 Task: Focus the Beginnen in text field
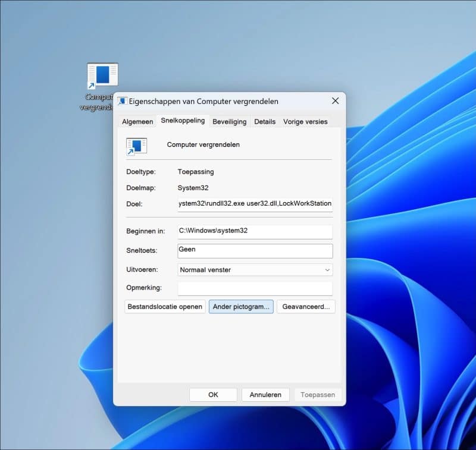coord(255,231)
